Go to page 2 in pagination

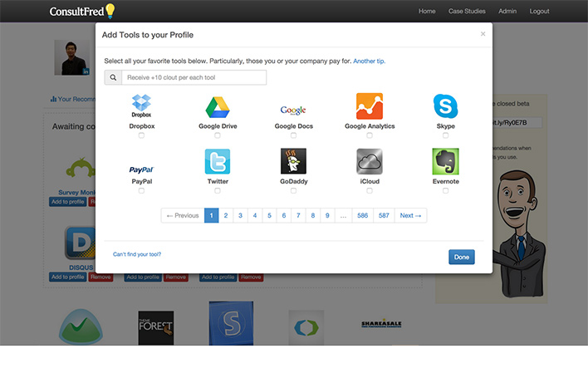pyautogui.click(x=225, y=215)
